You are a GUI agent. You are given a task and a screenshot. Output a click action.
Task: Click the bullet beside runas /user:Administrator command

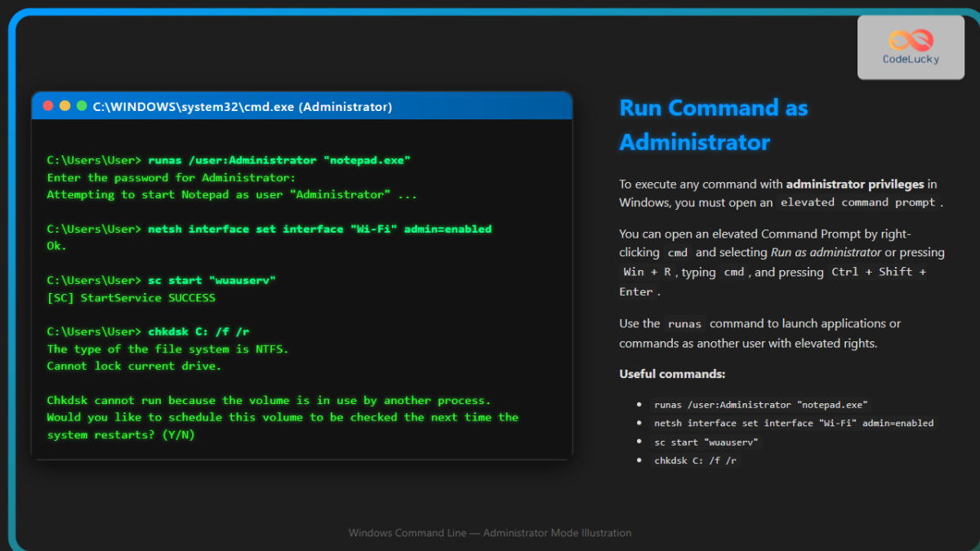pyautogui.click(x=641, y=404)
